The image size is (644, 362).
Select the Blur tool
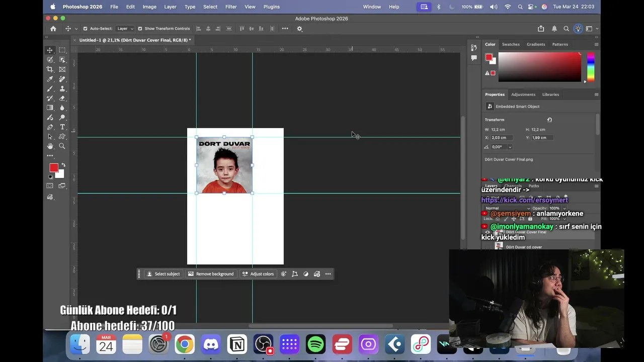(62, 108)
